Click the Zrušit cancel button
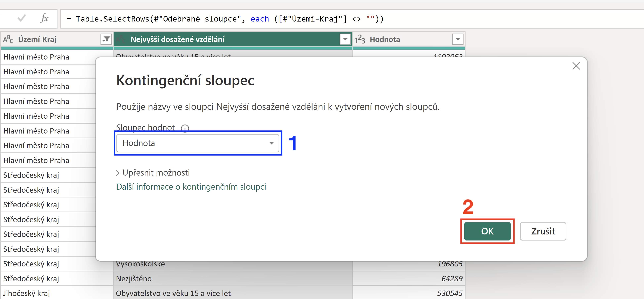Image resolution: width=644 pixels, height=299 pixels. pyautogui.click(x=543, y=231)
